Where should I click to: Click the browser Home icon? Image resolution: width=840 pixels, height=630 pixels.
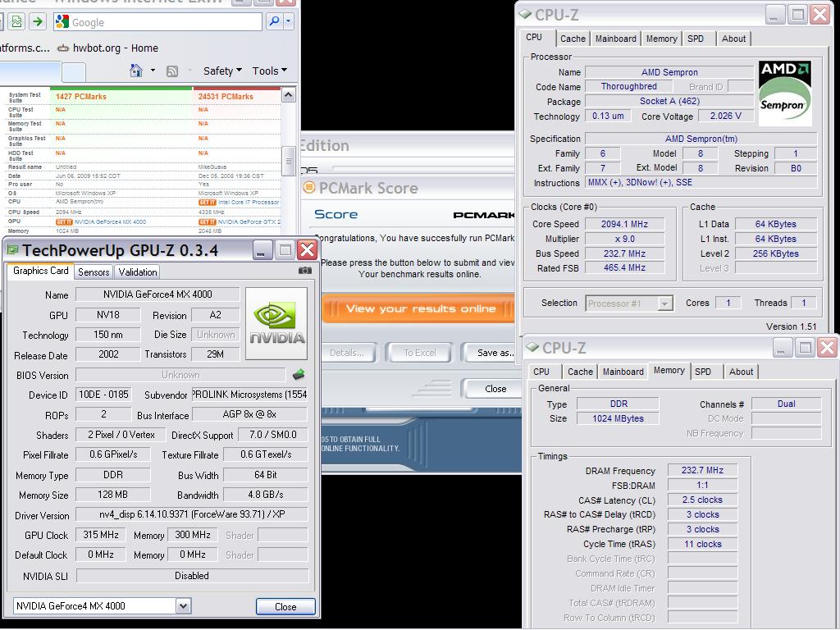[136, 71]
